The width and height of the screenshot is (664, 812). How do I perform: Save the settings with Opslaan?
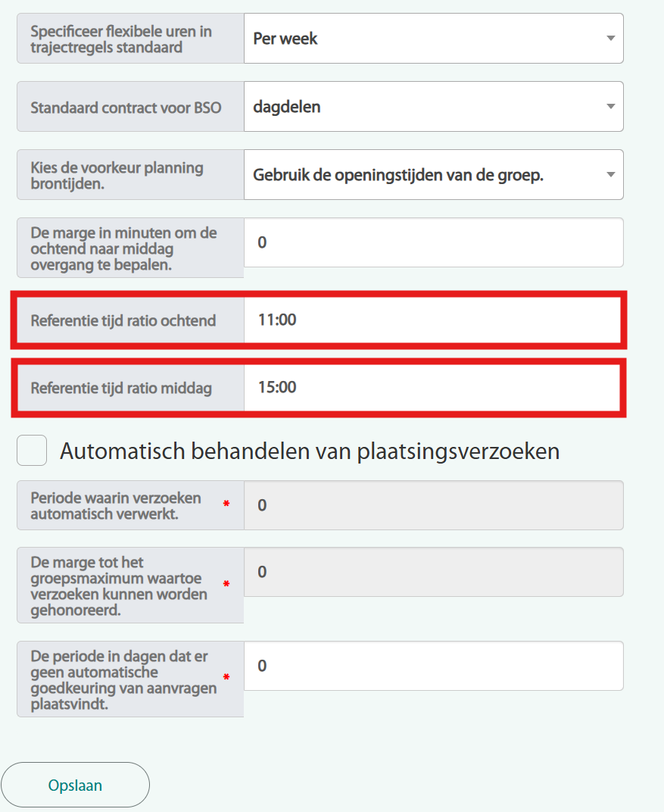pos(75,785)
